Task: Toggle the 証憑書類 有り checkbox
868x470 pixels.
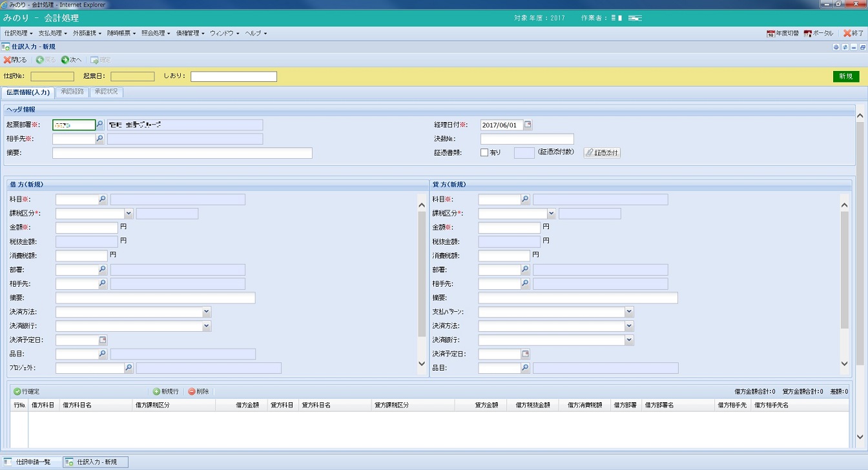Action: (484, 153)
